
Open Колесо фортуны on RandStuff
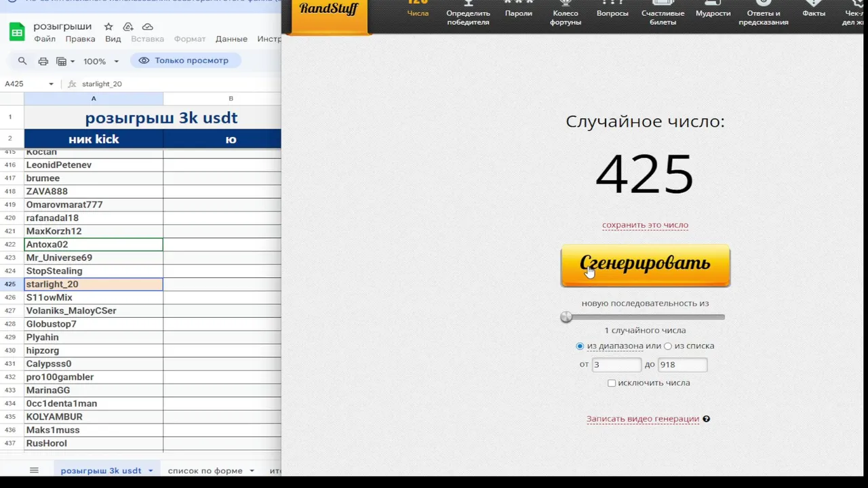click(x=566, y=13)
